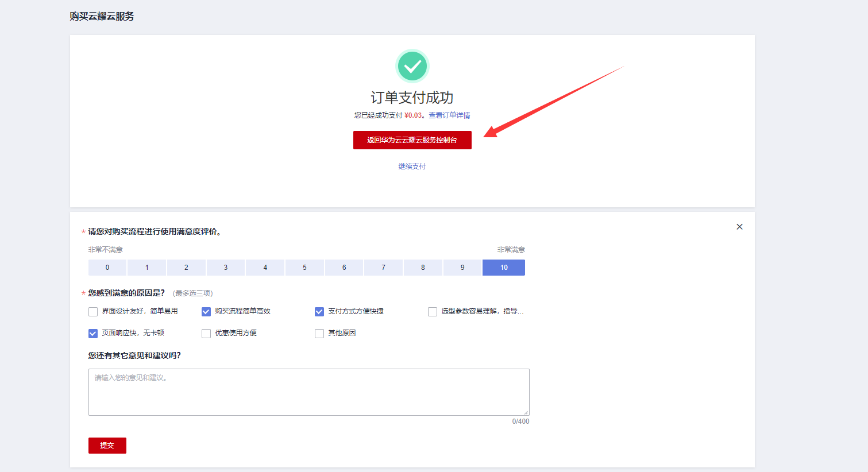This screenshot has height=472, width=868.
Task: Focus the suggestions text area
Action: [309, 392]
